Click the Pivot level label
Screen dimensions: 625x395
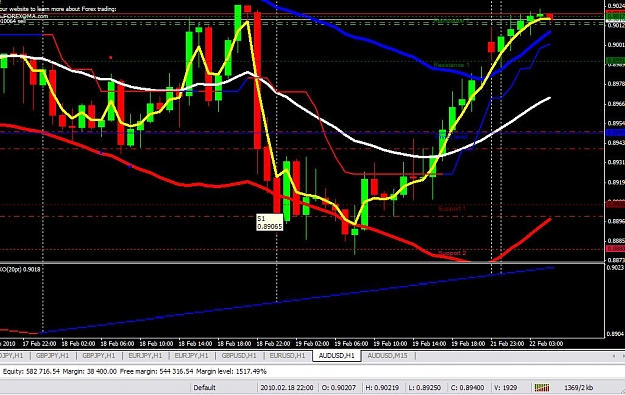click(451, 137)
